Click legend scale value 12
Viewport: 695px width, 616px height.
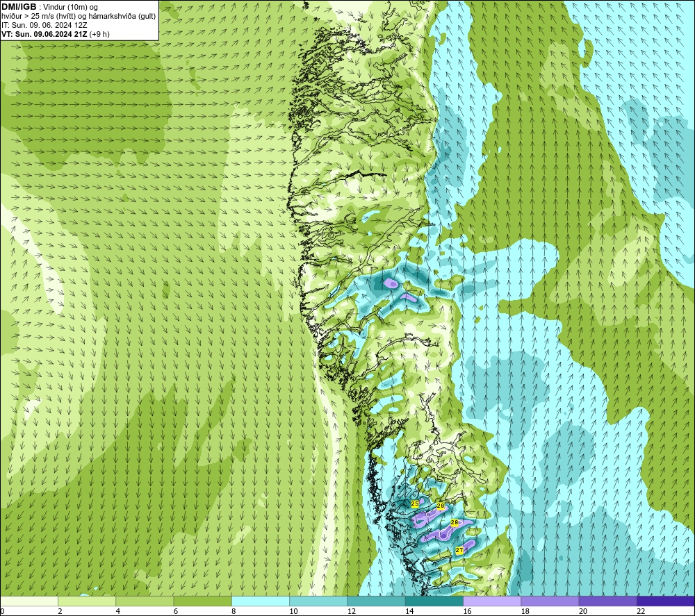pyautogui.click(x=352, y=612)
